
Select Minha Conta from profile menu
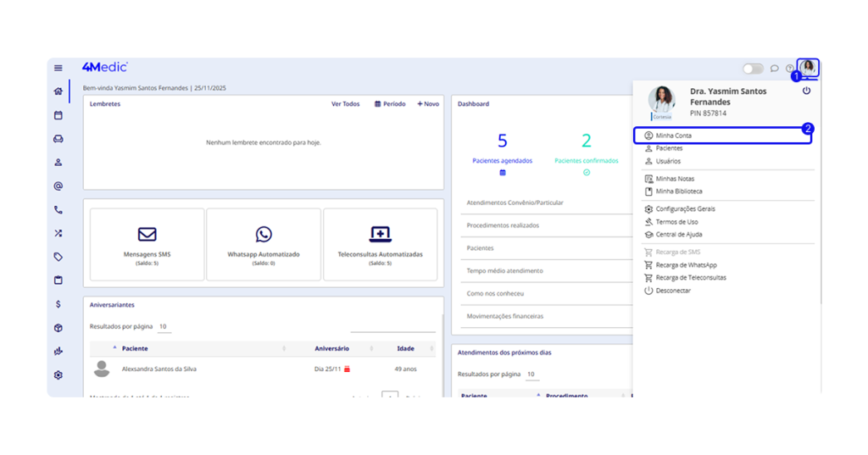tap(674, 136)
